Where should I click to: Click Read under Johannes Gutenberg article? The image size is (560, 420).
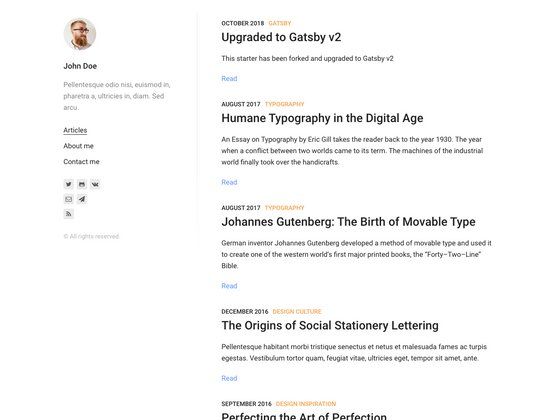(x=229, y=286)
